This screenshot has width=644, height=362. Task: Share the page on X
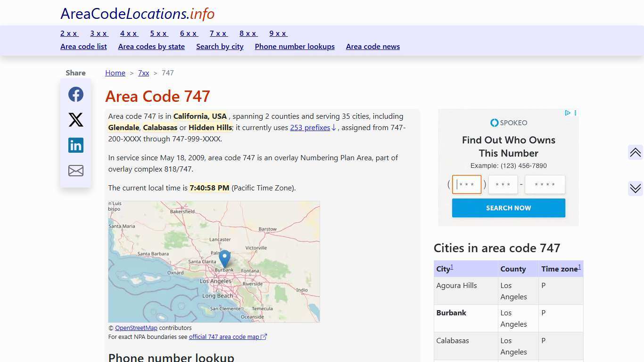75,119
